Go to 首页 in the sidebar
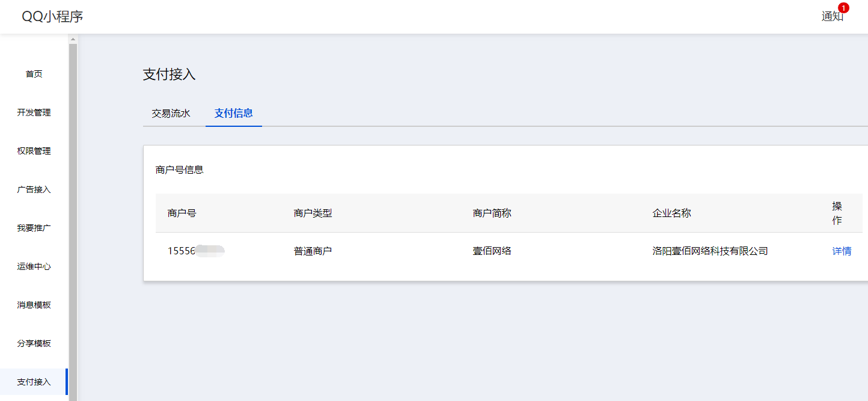This screenshot has height=401, width=868. click(x=34, y=74)
